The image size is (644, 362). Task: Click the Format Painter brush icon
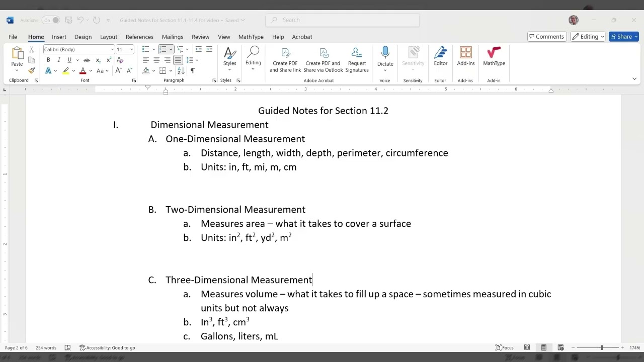click(x=31, y=71)
